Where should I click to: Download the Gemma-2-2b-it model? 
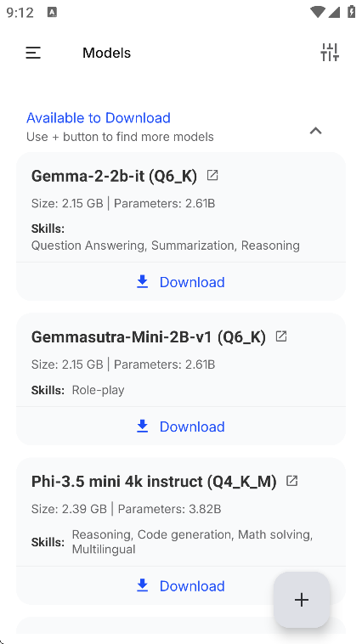[x=181, y=282]
